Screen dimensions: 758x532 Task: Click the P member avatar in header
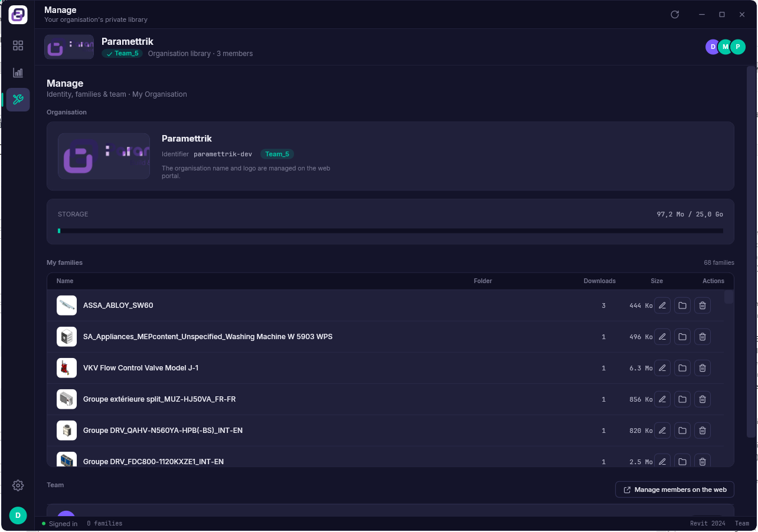(738, 47)
